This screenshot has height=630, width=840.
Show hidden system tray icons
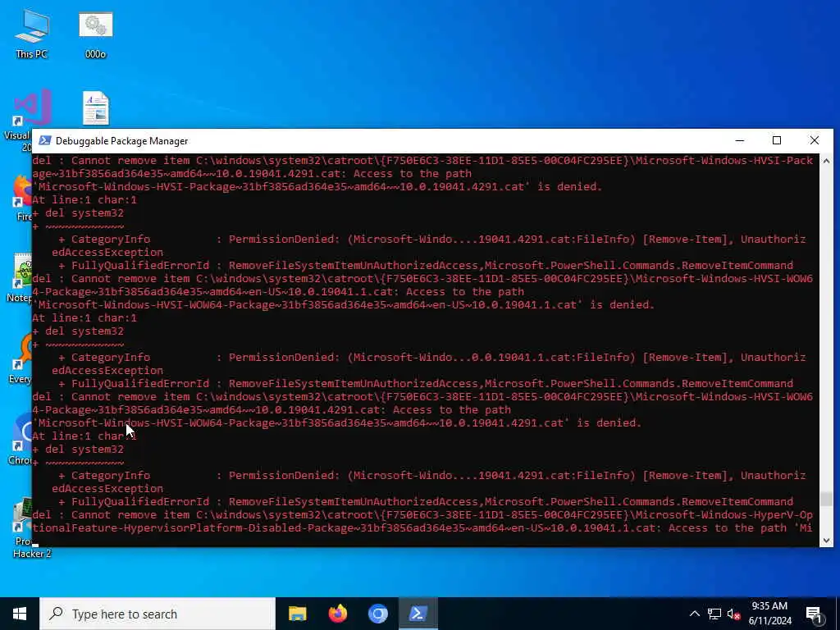point(694,614)
